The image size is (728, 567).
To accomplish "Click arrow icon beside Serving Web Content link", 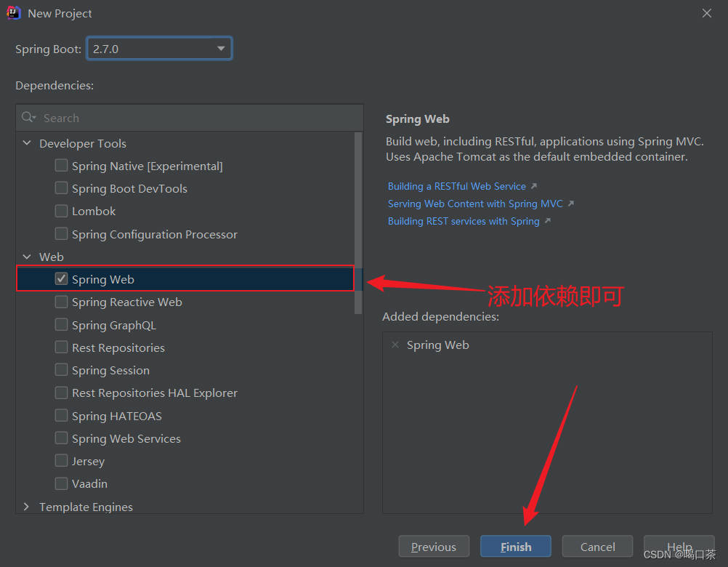I will 570,204.
